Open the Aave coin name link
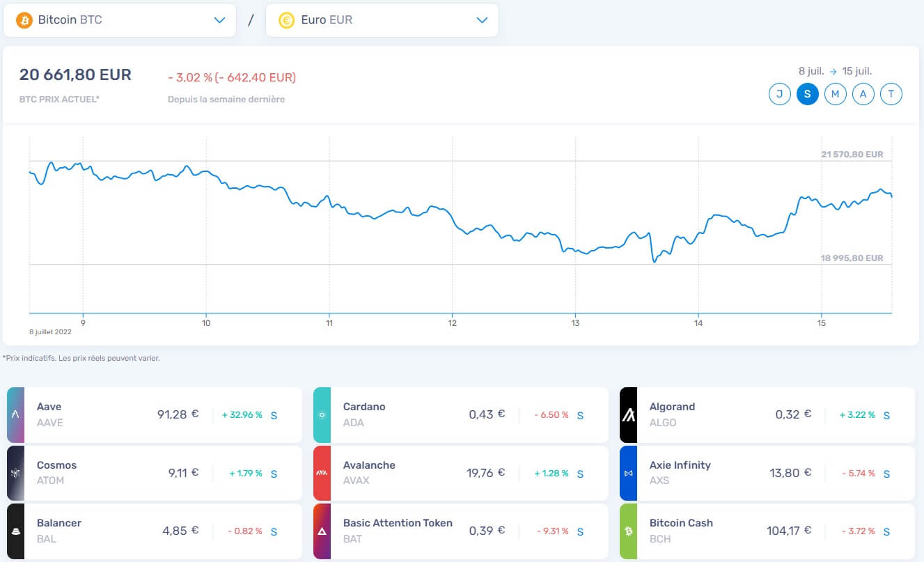The image size is (924, 562). coord(49,407)
